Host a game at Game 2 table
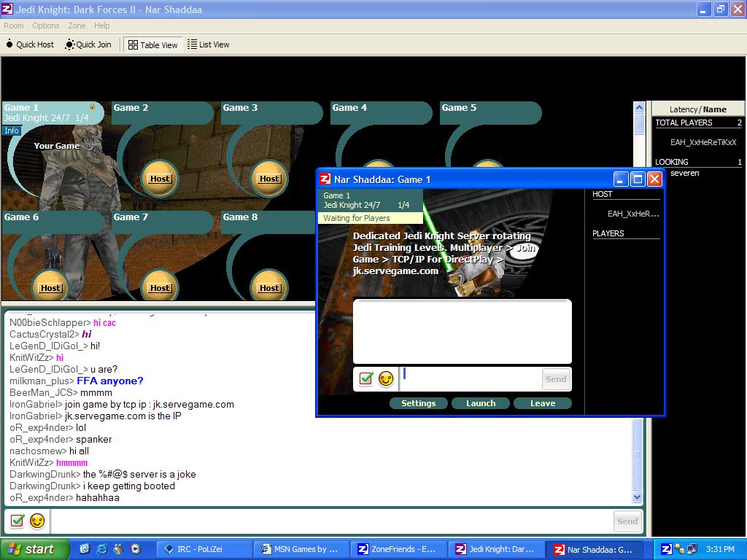The height and width of the screenshot is (560, 747). click(160, 179)
